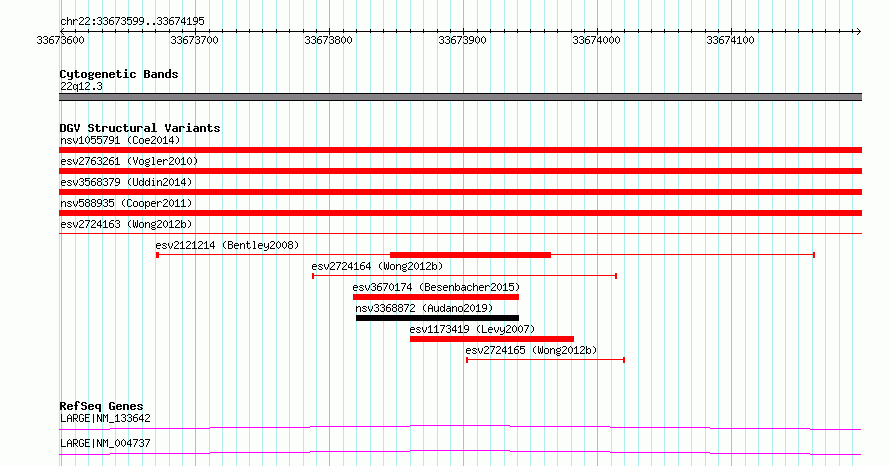Viewport: 890px width, 466px height.
Task: Click the chr22:33673599..33674195 range label
Action: coord(133,22)
